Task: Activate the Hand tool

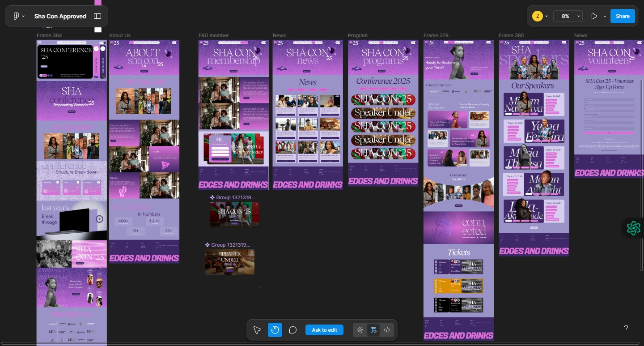Action: pyautogui.click(x=275, y=330)
